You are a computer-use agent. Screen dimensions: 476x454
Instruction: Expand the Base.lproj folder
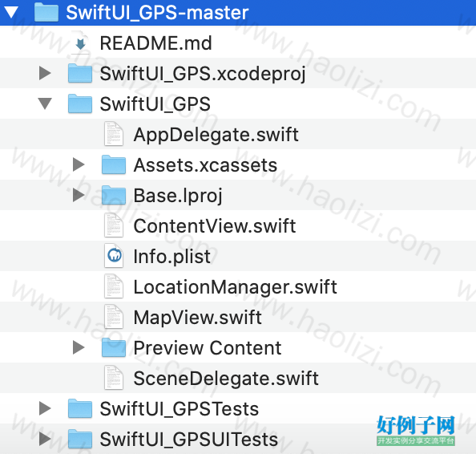point(79,195)
